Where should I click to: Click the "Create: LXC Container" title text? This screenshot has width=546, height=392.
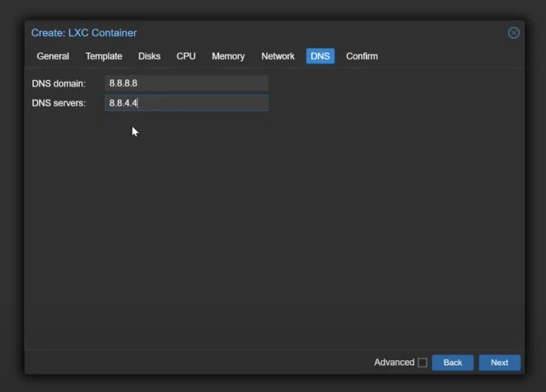84,33
